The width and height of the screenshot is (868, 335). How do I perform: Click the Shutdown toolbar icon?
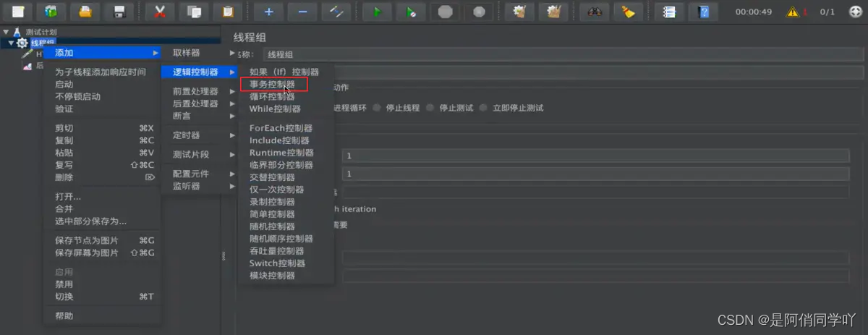pyautogui.click(x=479, y=12)
